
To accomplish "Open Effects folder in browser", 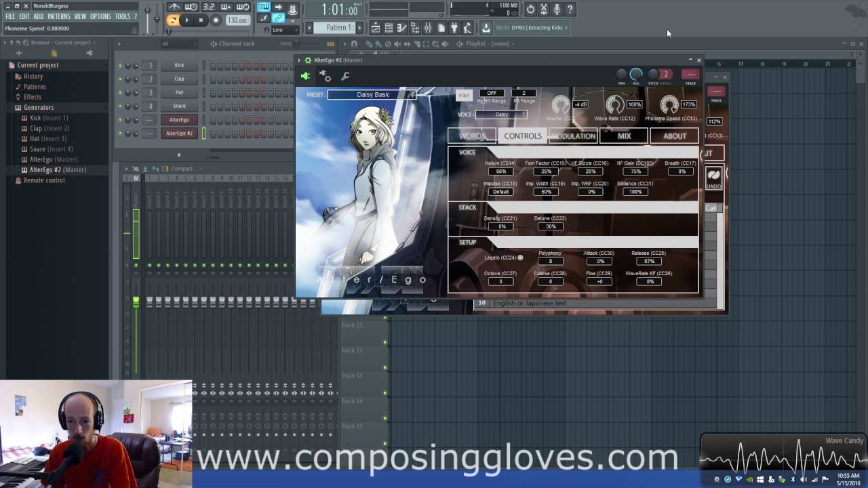I will point(33,97).
